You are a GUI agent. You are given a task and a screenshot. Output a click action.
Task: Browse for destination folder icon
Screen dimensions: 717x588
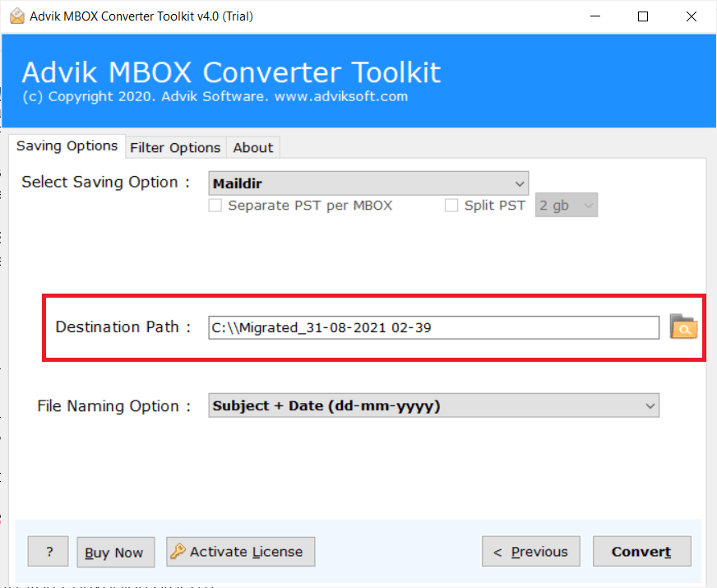coord(683,326)
